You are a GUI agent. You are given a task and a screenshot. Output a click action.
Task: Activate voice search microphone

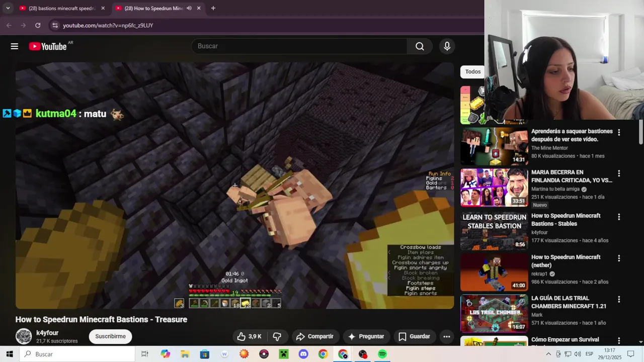pos(447,46)
